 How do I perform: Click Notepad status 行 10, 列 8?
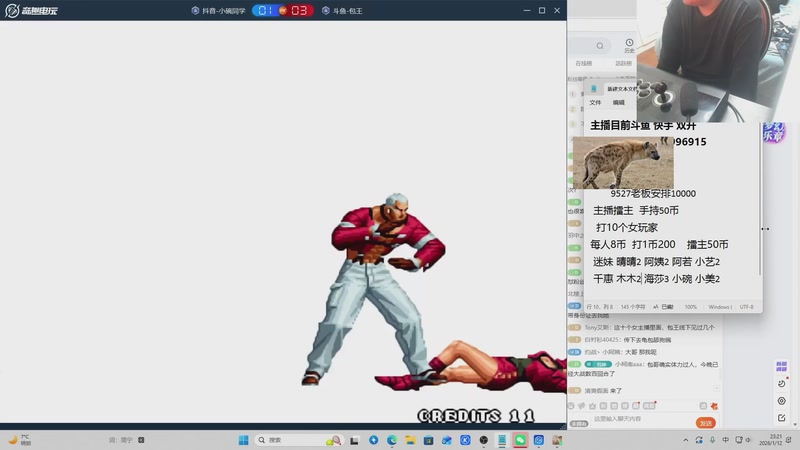coord(599,307)
